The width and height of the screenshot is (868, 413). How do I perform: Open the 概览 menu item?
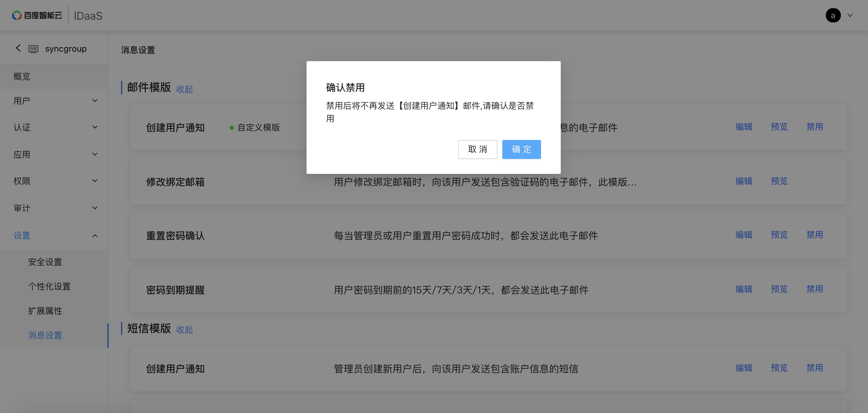pos(22,76)
